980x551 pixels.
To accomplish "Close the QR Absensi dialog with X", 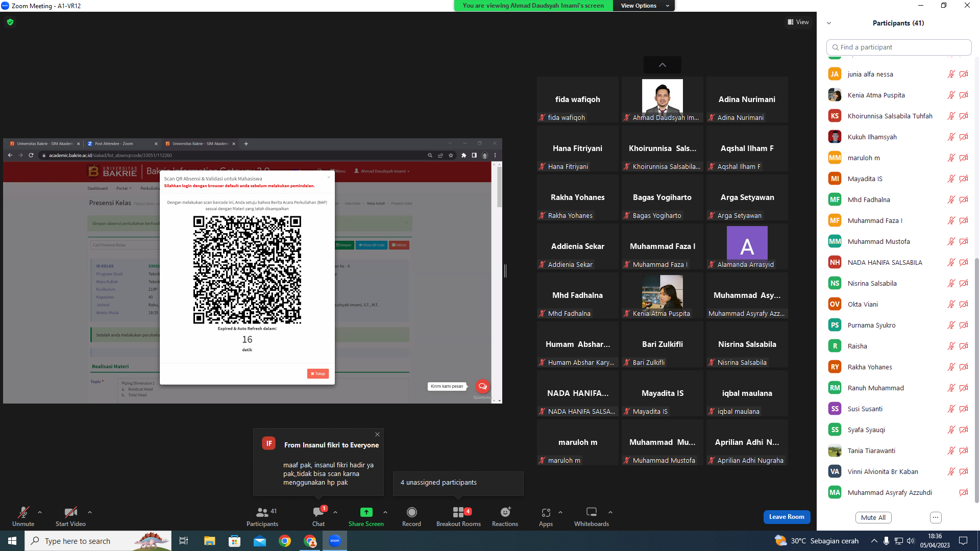I will [329, 177].
